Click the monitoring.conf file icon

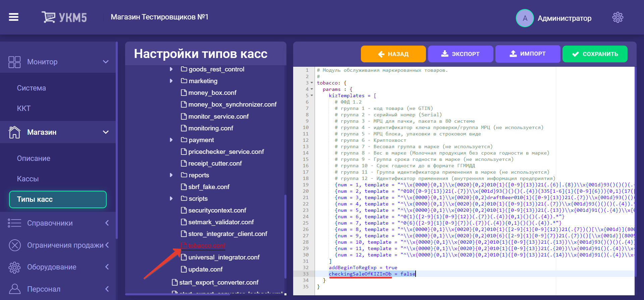pos(183,128)
